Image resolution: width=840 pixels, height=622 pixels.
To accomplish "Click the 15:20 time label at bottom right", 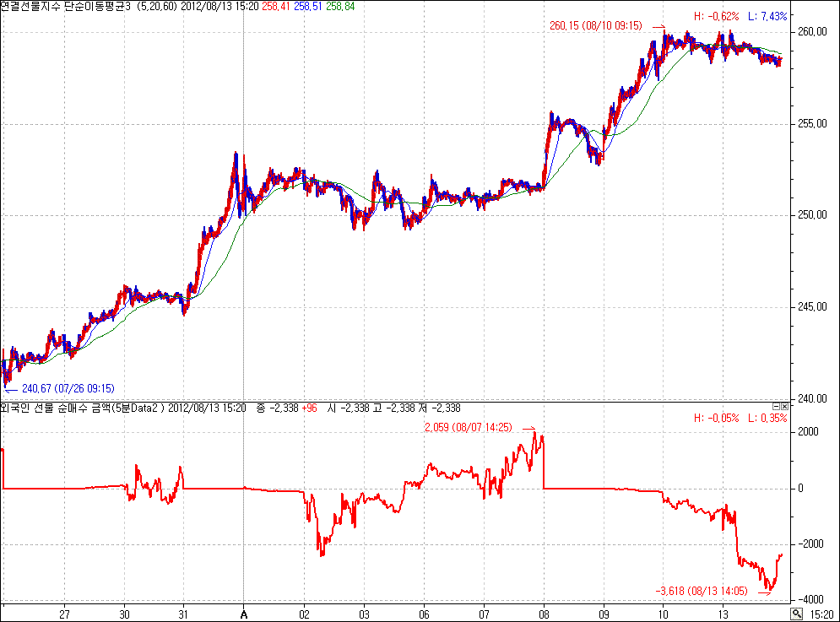I will 821,614.
